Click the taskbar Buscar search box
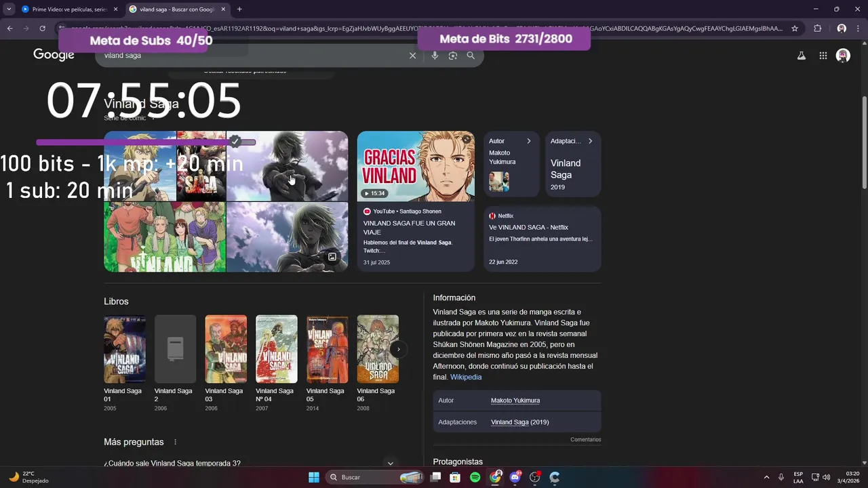This screenshot has height=488, width=868. (x=375, y=477)
